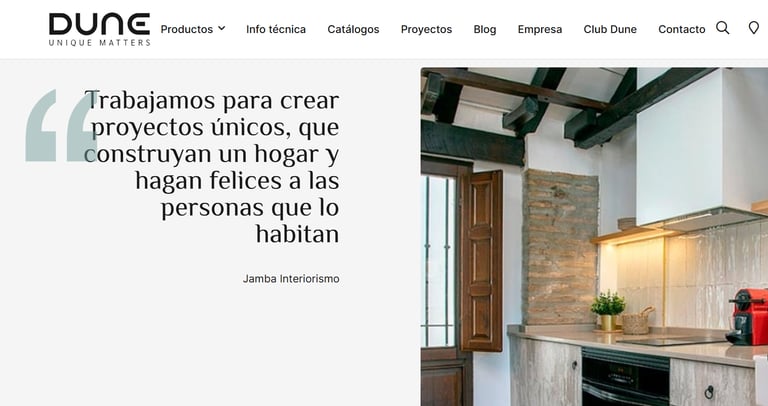Viewport: 768px width, 406px height.
Task: Click the Jamba Interiorismo author name
Action: (x=291, y=279)
